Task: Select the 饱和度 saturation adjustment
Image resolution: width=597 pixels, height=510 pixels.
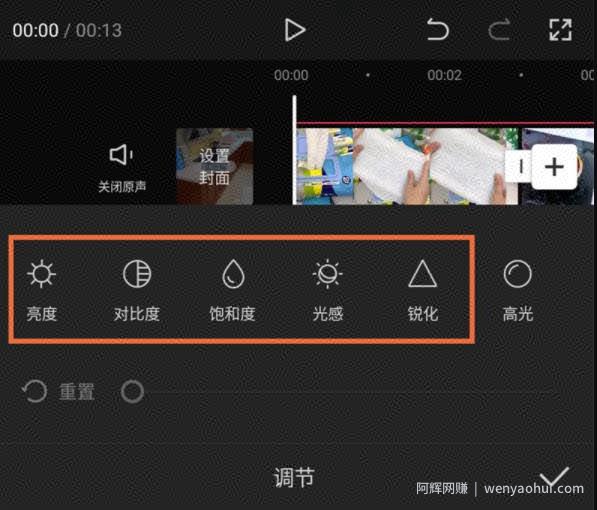Action: pyautogui.click(x=232, y=290)
